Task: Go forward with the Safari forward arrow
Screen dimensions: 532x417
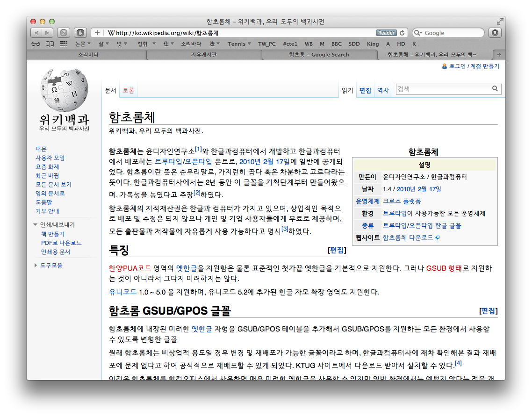Action: coord(48,33)
